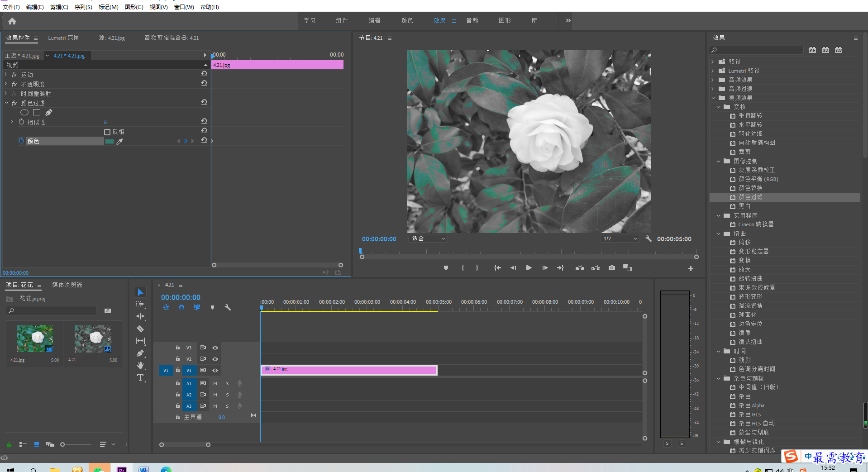868x472 pixels.
Task: Expand the 预设 effects folder
Action: point(713,62)
